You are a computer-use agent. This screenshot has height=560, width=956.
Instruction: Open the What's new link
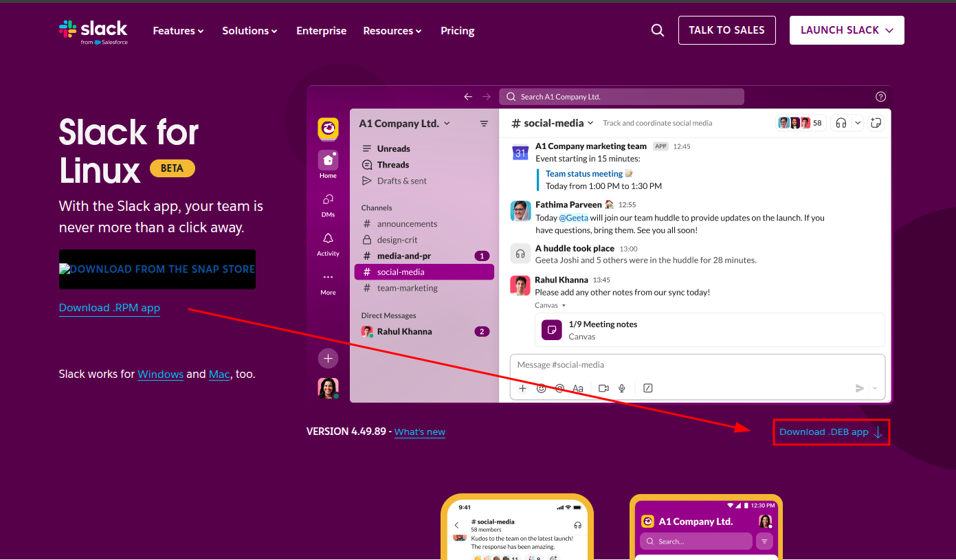(420, 432)
